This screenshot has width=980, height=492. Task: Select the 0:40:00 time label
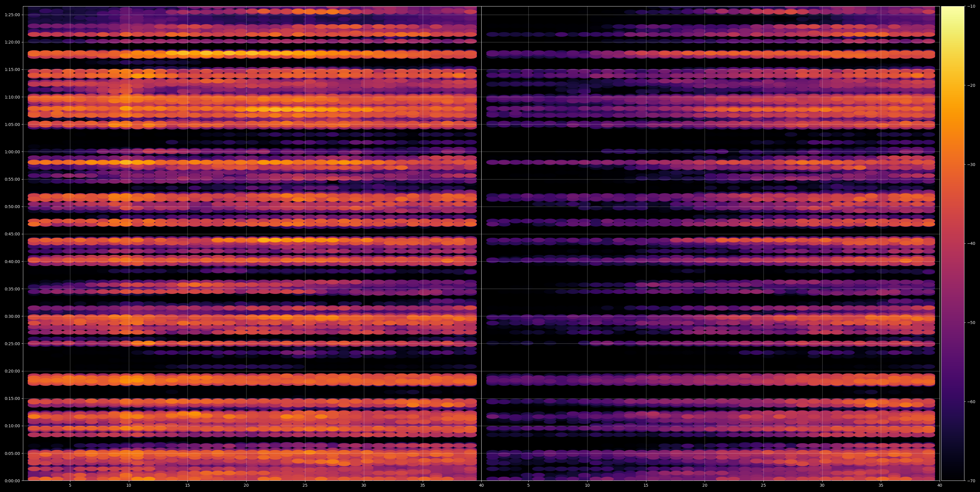[x=12, y=261]
